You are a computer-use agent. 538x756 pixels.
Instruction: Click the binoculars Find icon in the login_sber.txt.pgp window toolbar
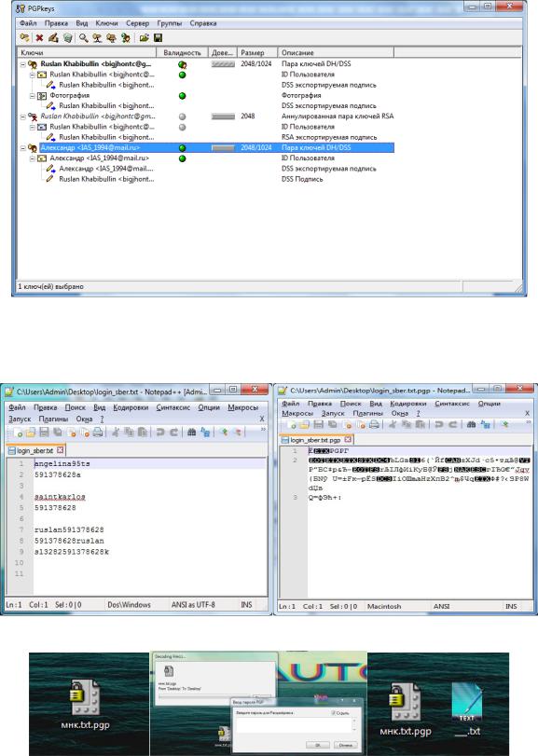tap(472, 424)
